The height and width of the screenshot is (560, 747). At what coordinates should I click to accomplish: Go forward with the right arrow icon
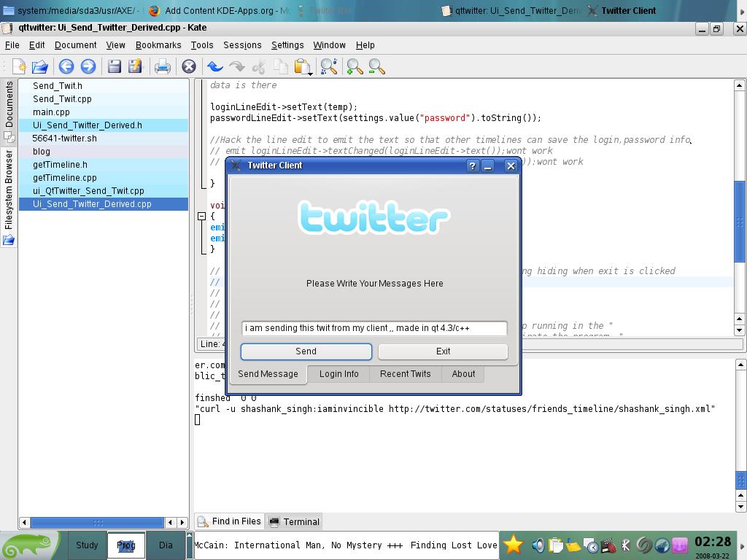point(88,66)
